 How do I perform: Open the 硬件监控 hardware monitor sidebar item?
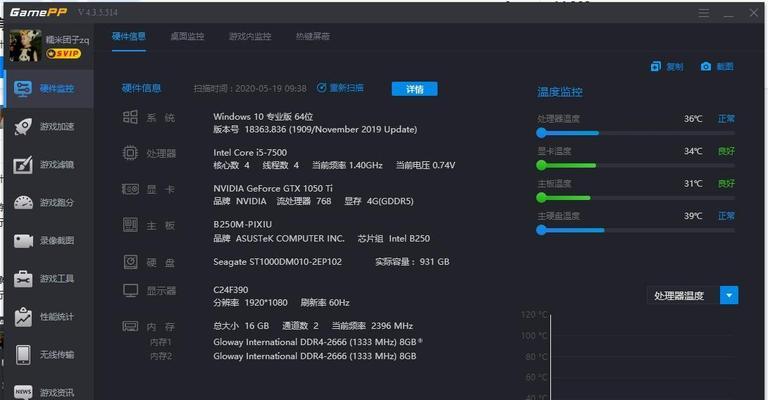pyautogui.click(x=49, y=89)
